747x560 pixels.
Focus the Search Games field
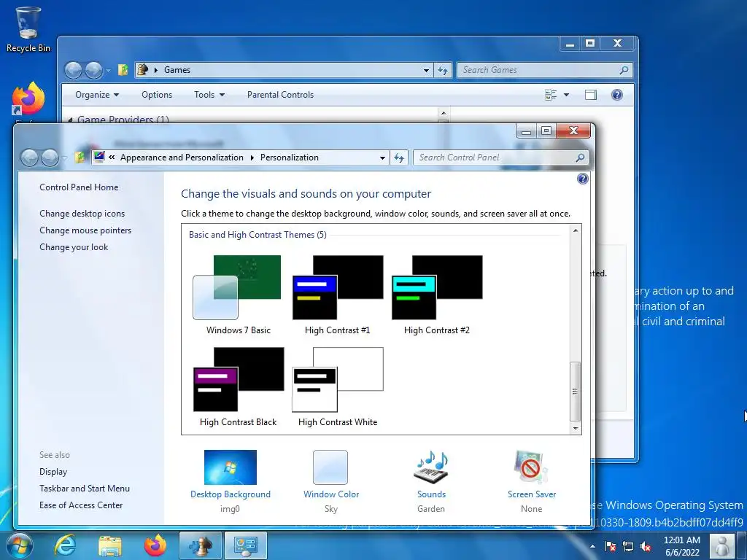click(x=544, y=70)
